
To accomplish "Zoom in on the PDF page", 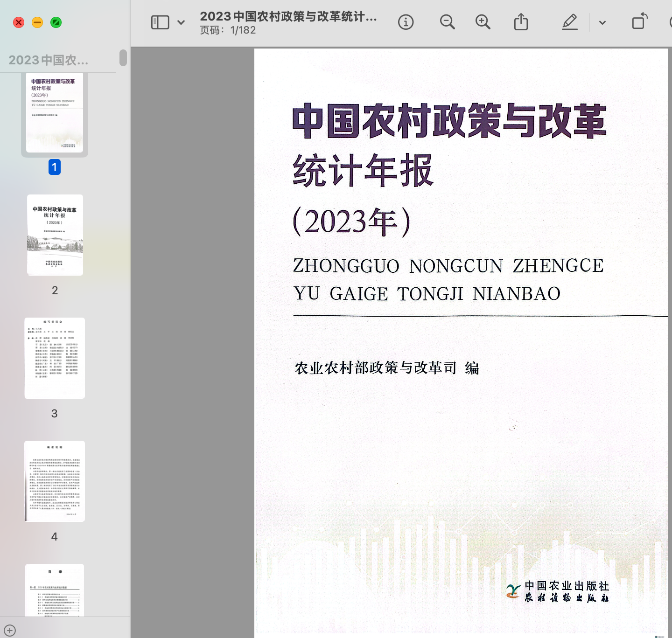I will [x=483, y=22].
